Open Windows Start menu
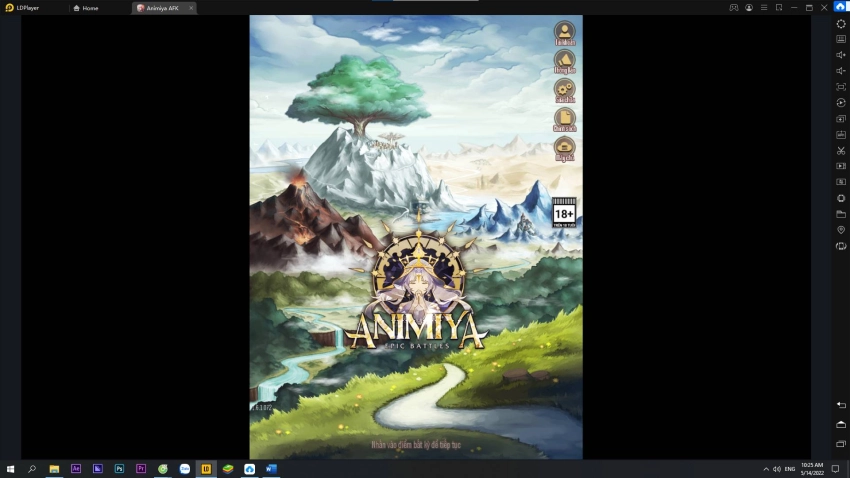This screenshot has height=478, width=850. pyautogui.click(x=10, y=469)
